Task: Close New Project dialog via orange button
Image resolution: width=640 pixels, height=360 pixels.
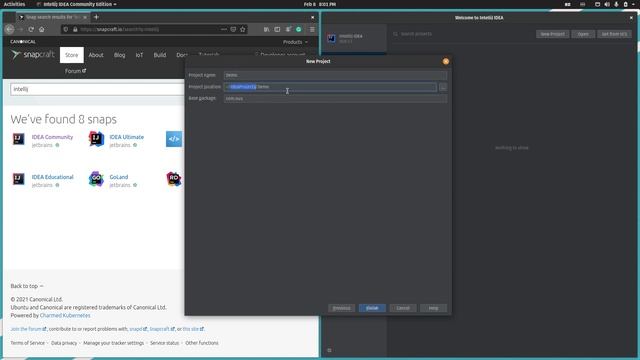Action: click(446, 61)
